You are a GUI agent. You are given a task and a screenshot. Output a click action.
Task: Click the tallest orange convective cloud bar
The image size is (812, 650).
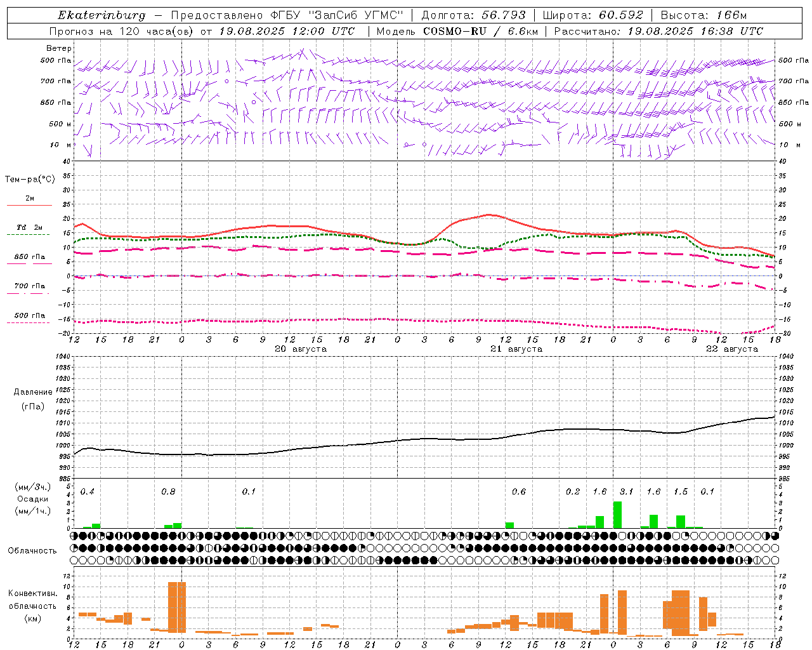click(177, 607)
